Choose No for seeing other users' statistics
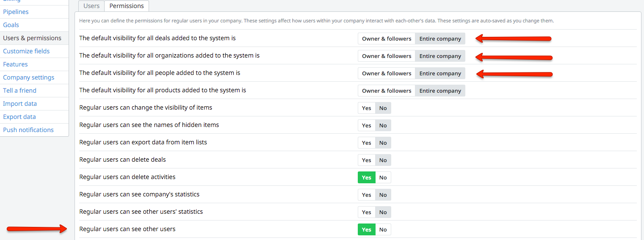The width and height of the screenshot is (644, 240). click(x=383, y=212)
